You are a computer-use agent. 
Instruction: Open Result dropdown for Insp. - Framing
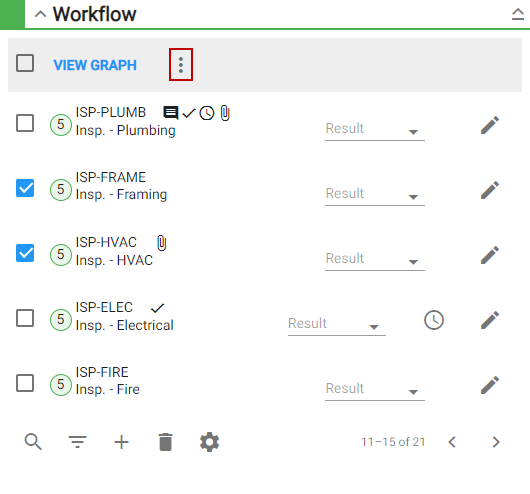(x=375, y=194)
